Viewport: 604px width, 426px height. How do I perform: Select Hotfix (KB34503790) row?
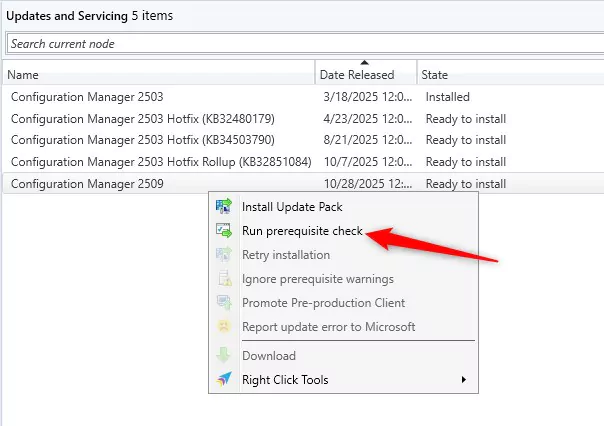coord(303,140)
